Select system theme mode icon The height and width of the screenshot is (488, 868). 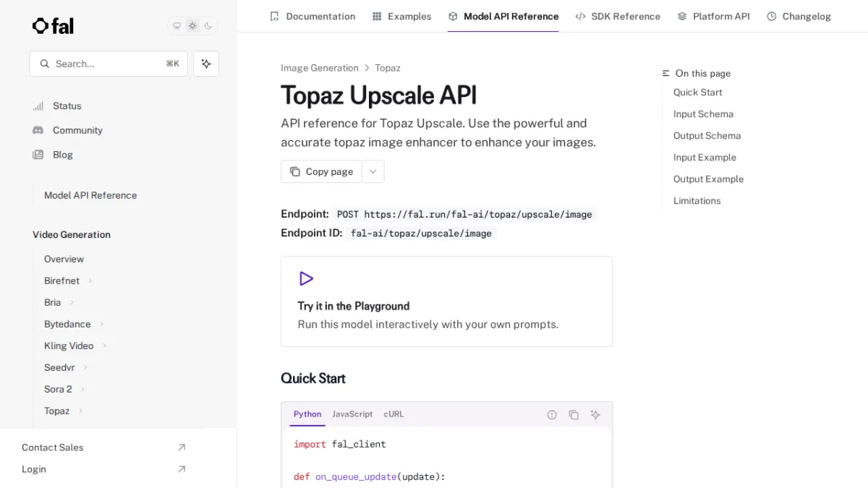pyautogui.click(x=176, y=26)
